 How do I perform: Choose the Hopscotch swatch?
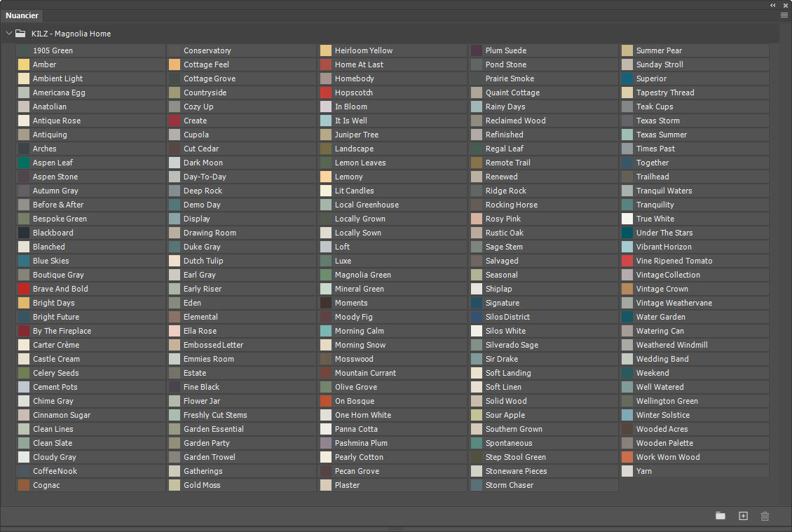[326, 93]
